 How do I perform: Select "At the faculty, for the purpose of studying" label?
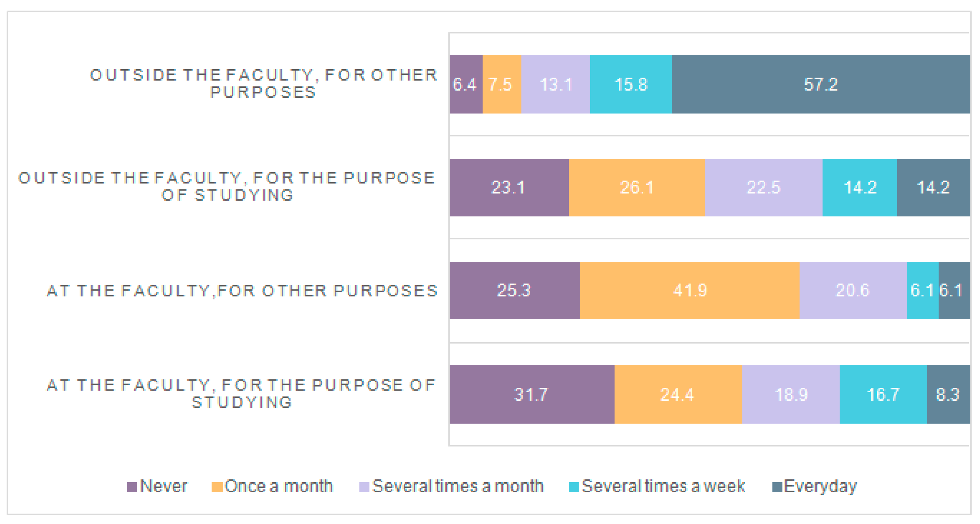point(242,393)
